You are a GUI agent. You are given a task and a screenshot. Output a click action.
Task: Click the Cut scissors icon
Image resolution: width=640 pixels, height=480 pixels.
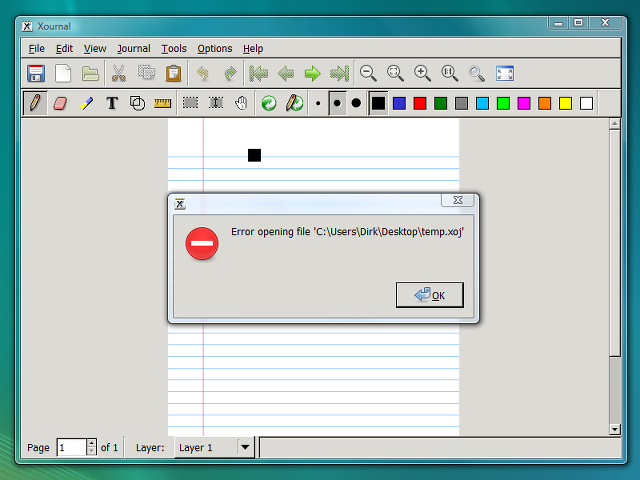(119, 73)
